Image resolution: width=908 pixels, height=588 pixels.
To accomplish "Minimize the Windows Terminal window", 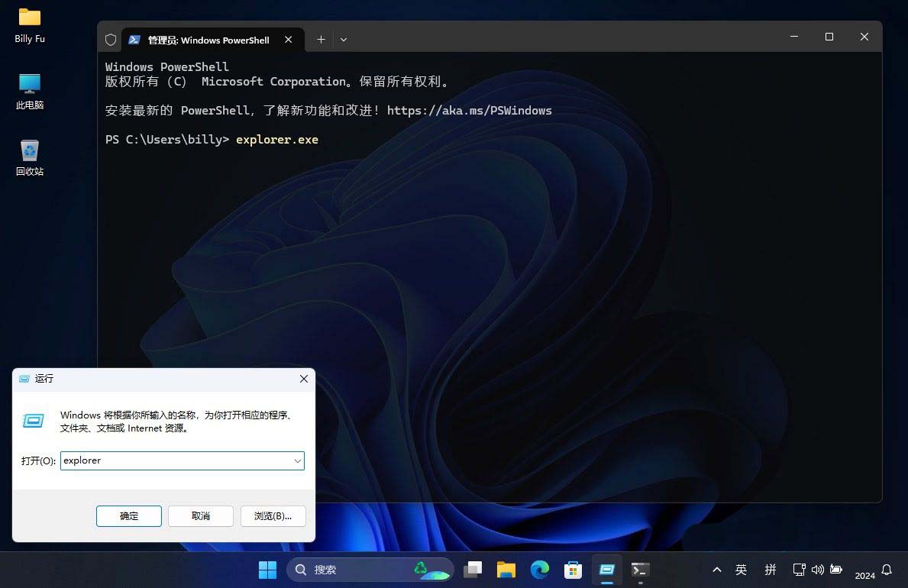I will 794,37.
